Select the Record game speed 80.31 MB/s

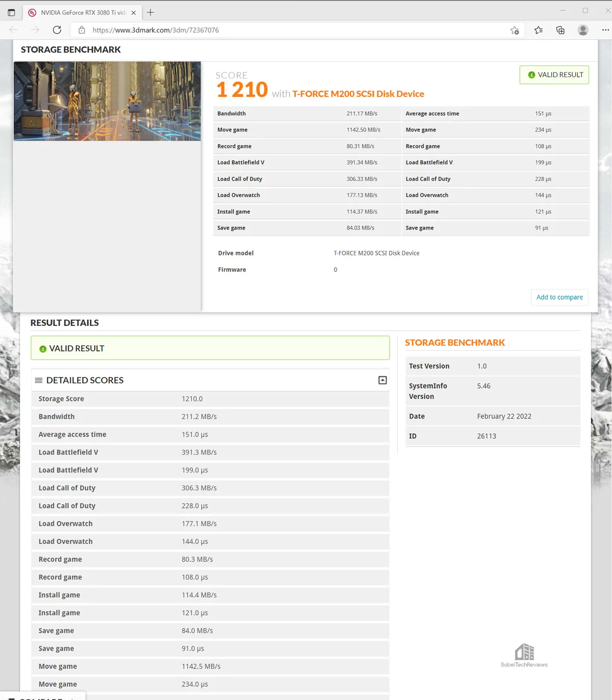click(361, 146)
